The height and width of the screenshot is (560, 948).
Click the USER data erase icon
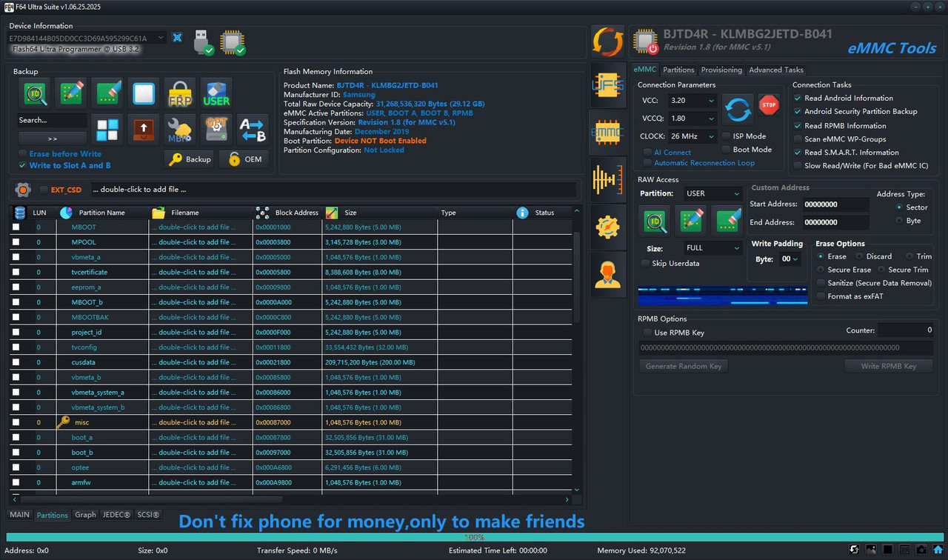click(216, 94)
